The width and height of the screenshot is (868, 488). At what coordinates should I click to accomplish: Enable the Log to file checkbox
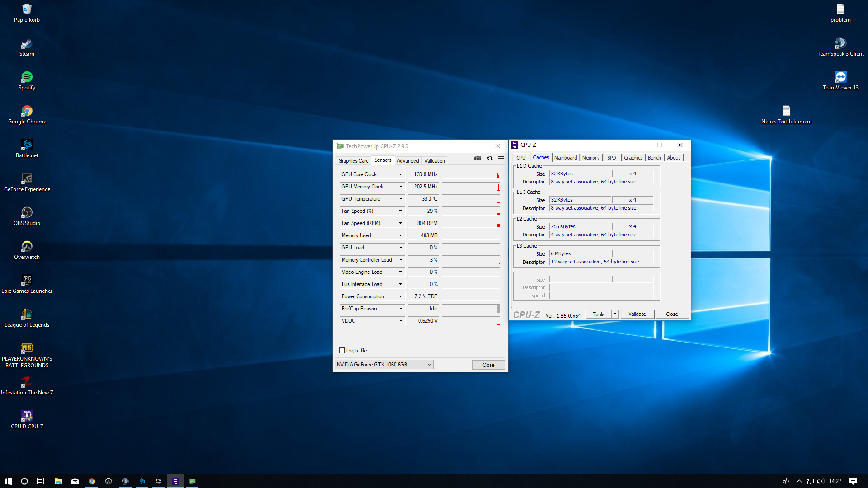pyautogui.click(x=342, y=351)
